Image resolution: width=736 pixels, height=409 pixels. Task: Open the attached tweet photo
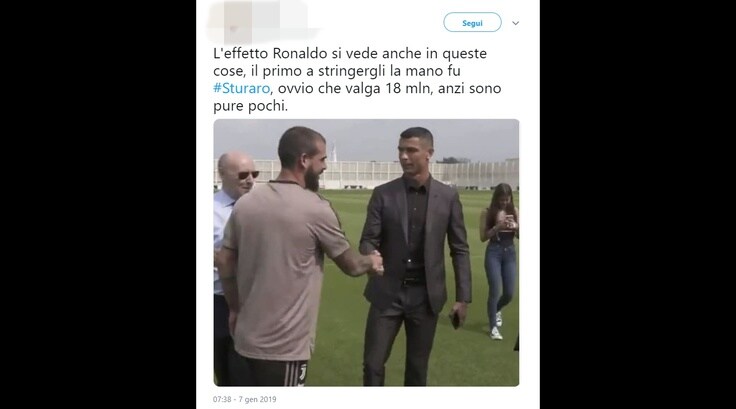366,253
